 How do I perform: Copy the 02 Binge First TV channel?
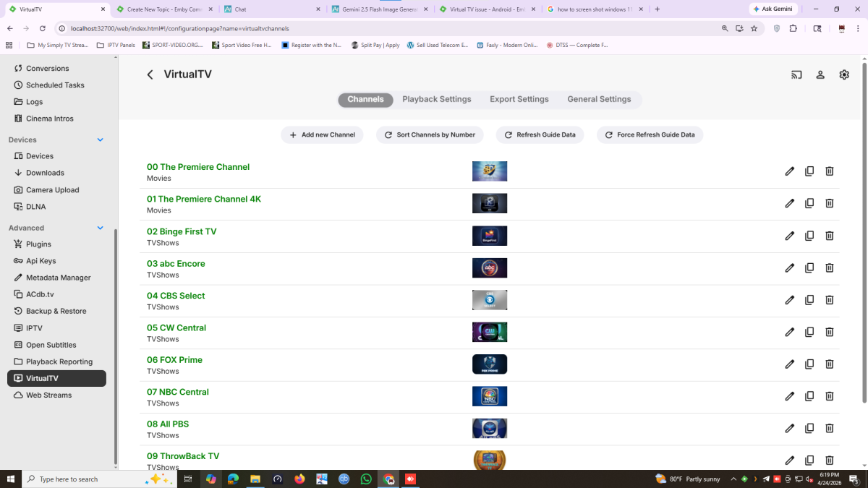coord(809,236)
